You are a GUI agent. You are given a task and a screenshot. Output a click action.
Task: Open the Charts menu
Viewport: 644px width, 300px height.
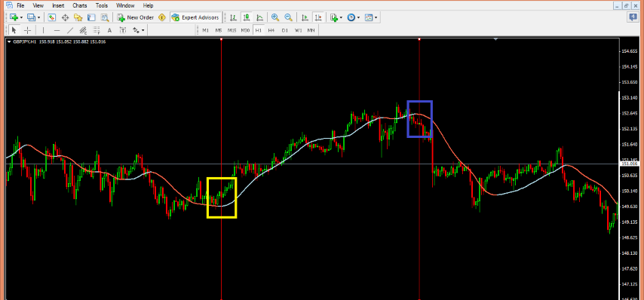pyautogui.click(x=80, y=6)
